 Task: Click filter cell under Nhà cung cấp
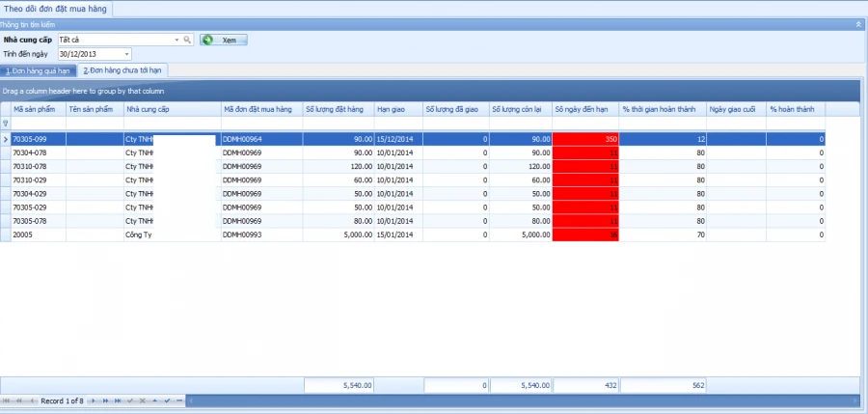173,123
